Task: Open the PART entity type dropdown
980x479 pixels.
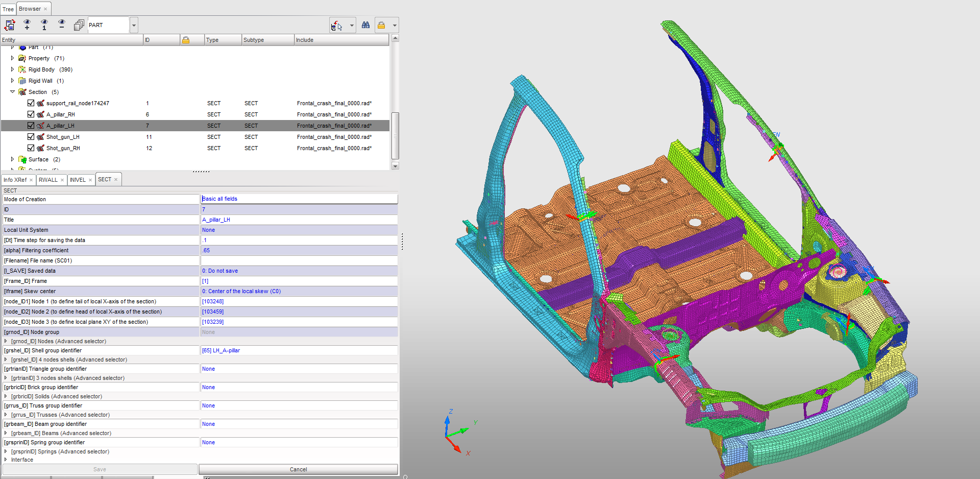Action: 133,25
